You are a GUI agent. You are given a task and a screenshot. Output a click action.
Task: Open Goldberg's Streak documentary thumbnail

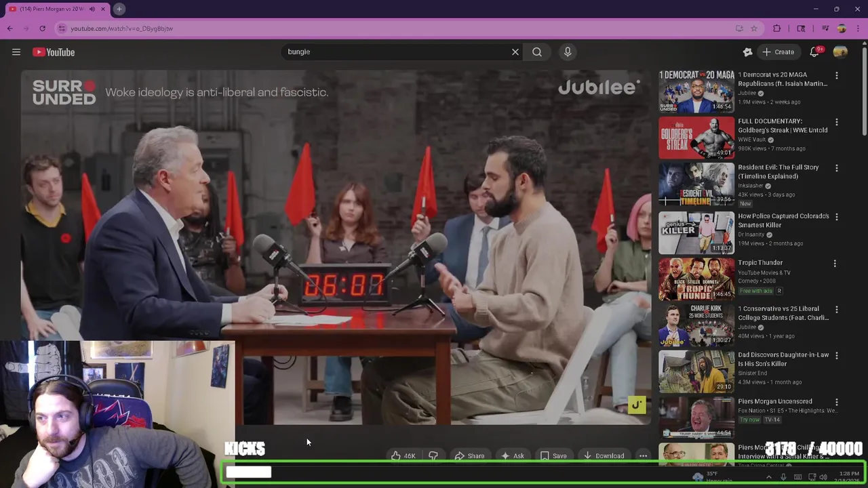coord(696,138)
